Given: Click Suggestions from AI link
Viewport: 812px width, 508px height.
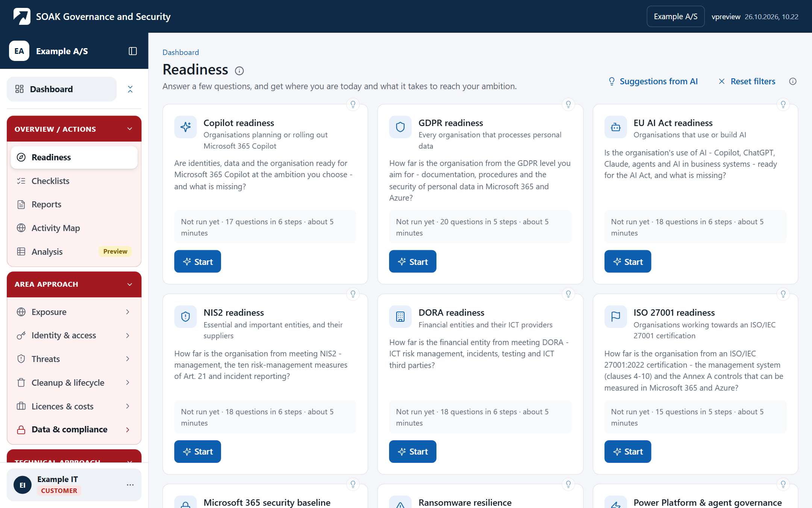Looking at the screenshot, I should [x=653, y=81].
